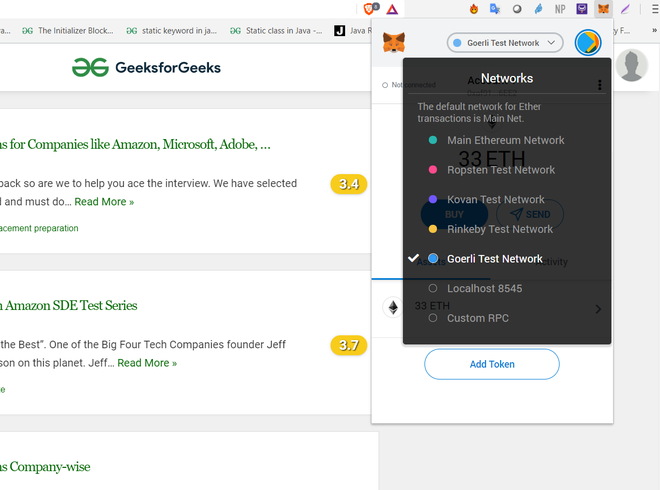Select Kovan Test Network
Screen dimensions: 660x490
click(507, 200)
